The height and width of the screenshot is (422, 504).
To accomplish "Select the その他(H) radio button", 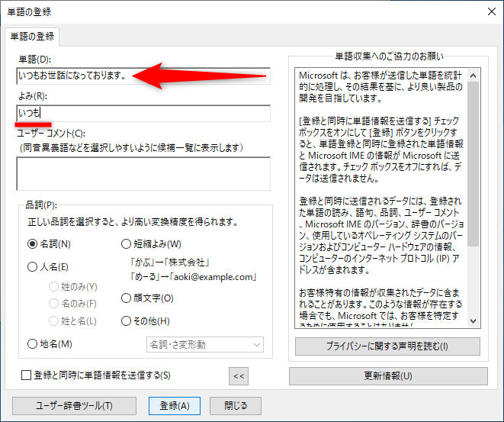I will click(126, 321).
